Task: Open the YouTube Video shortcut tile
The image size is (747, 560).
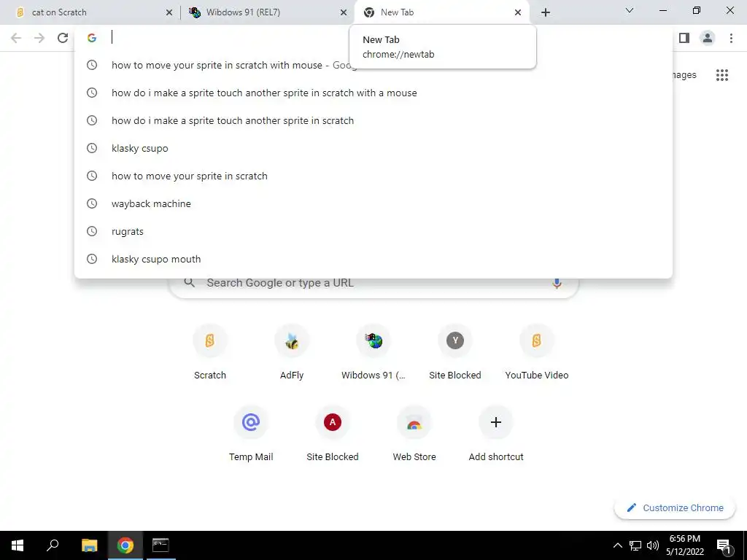Action: coord(536,353)
